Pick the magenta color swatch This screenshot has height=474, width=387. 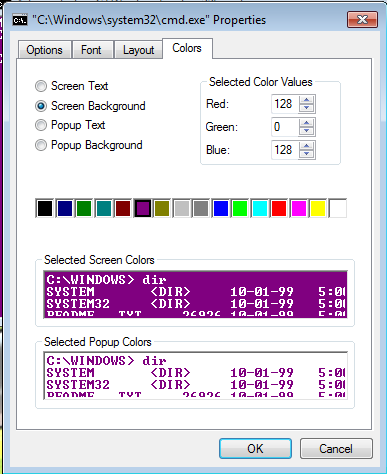click(299, 208)
